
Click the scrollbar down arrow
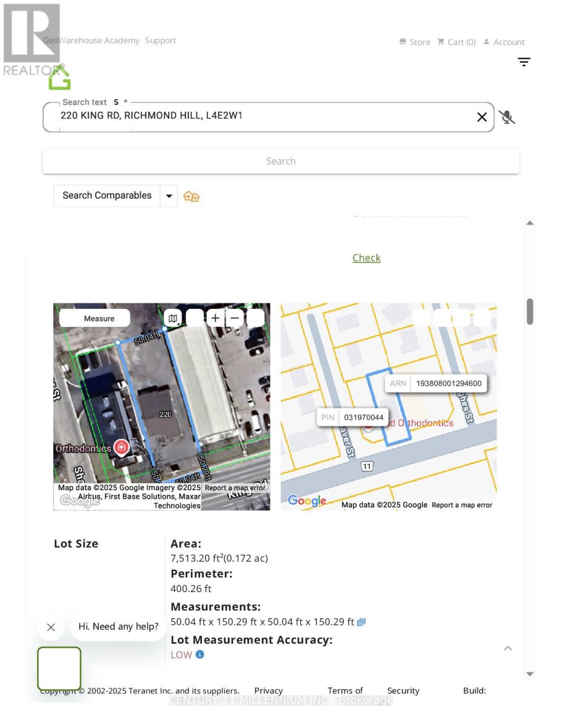(530, 674)
